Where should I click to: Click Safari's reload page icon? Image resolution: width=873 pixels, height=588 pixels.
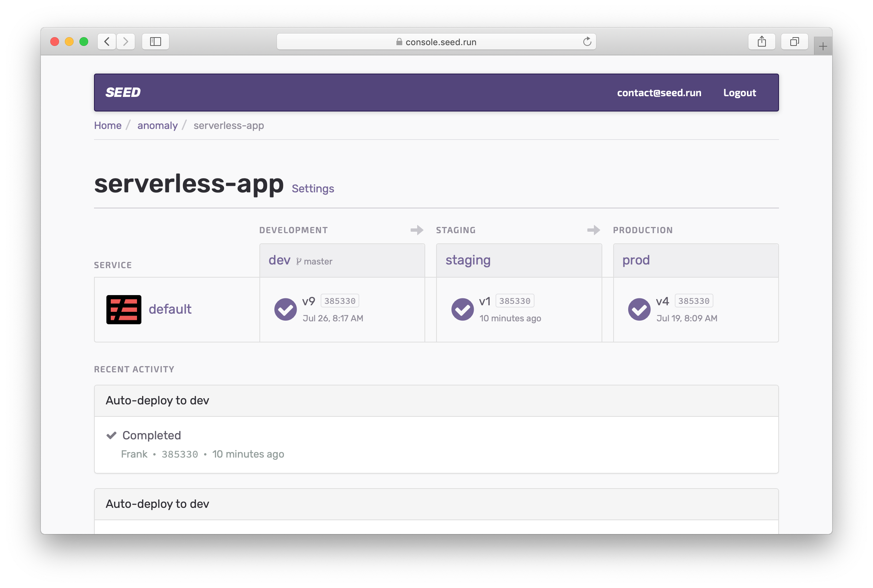coord(587,42)
